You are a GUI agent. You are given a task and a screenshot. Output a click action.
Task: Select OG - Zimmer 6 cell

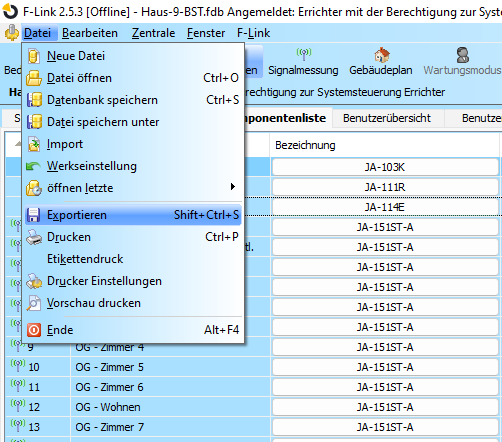(170, 387)
